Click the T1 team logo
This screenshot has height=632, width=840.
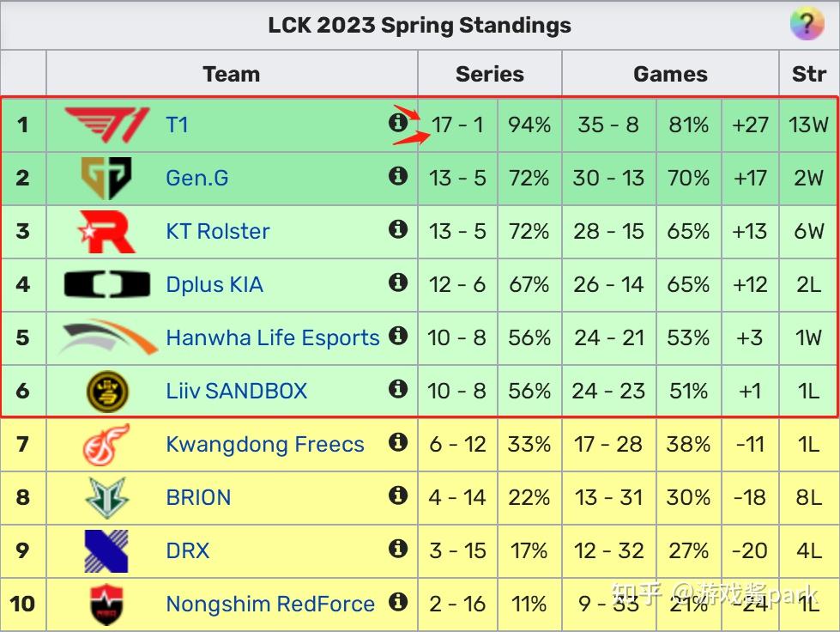pos(106,125)
